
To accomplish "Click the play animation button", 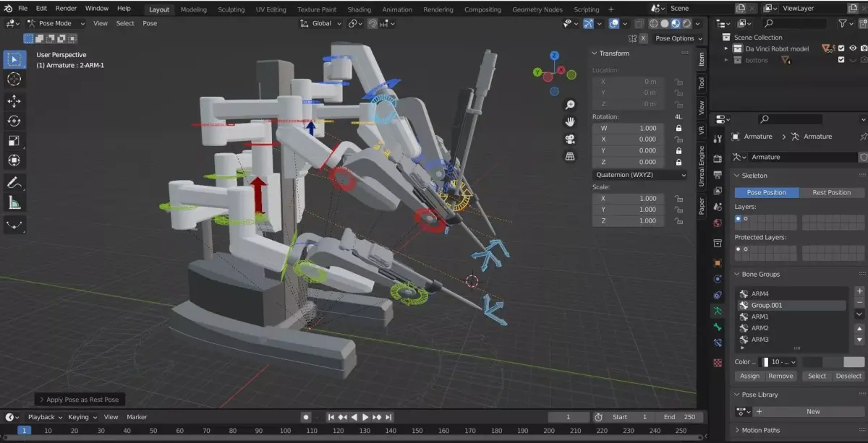I will click(365, 417).
